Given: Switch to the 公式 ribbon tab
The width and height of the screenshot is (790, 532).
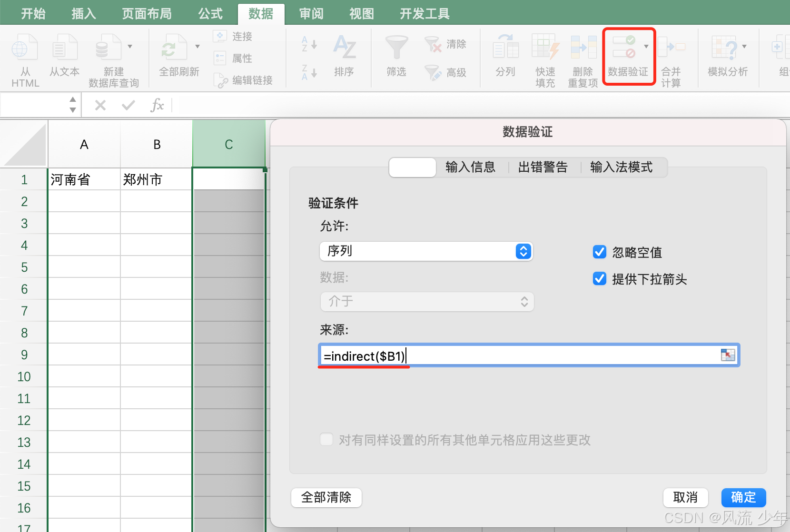Looking at the screenshot, I should 210,14.
